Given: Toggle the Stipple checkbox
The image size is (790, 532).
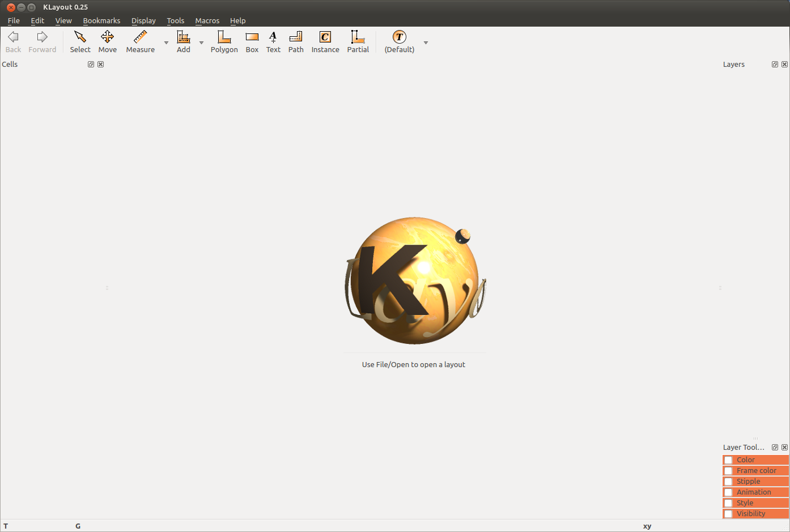Looking at the screenshot, I should (729, 482).
